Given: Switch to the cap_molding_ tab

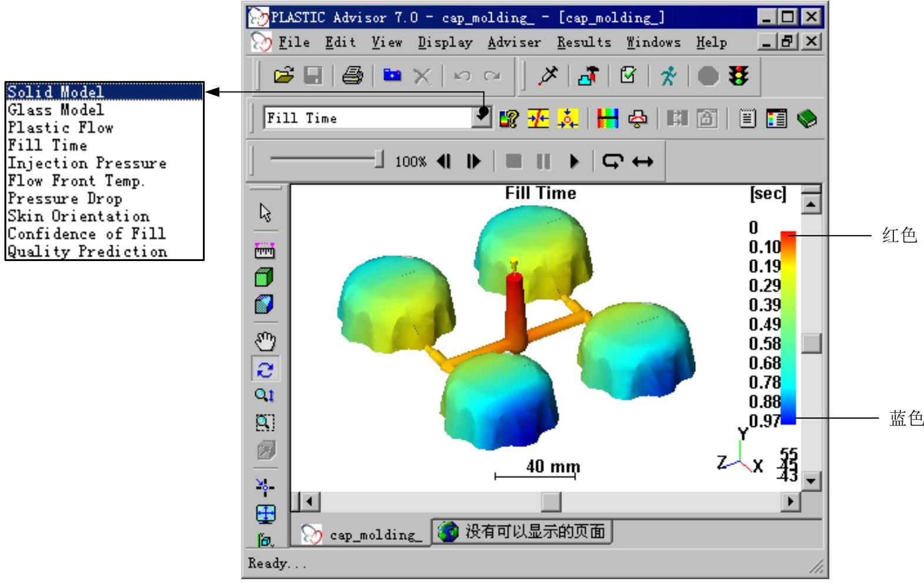Looking at the screenshot, I should 362,534.
